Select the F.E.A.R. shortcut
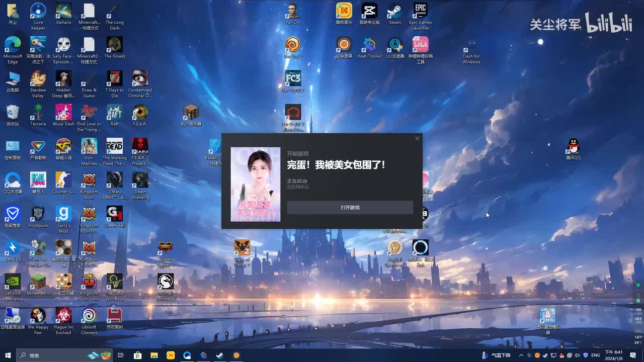This screenshot has height=362, width=644. click(140, 116)
